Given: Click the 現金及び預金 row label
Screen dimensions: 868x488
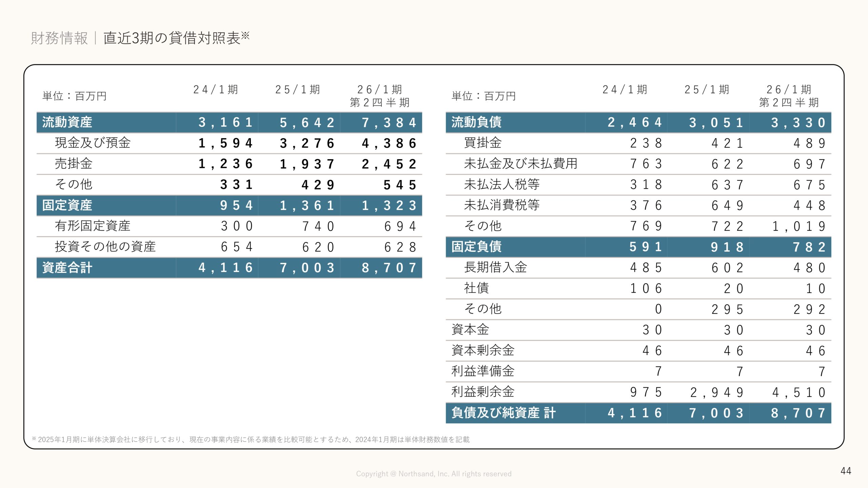Looking at the screenshot, I should (x=93, y=143).
